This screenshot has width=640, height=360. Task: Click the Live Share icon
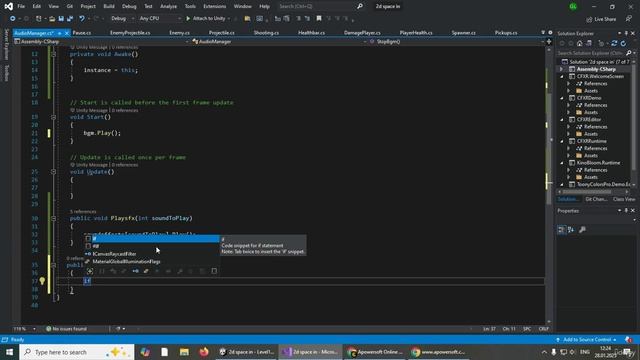[589, 19]
